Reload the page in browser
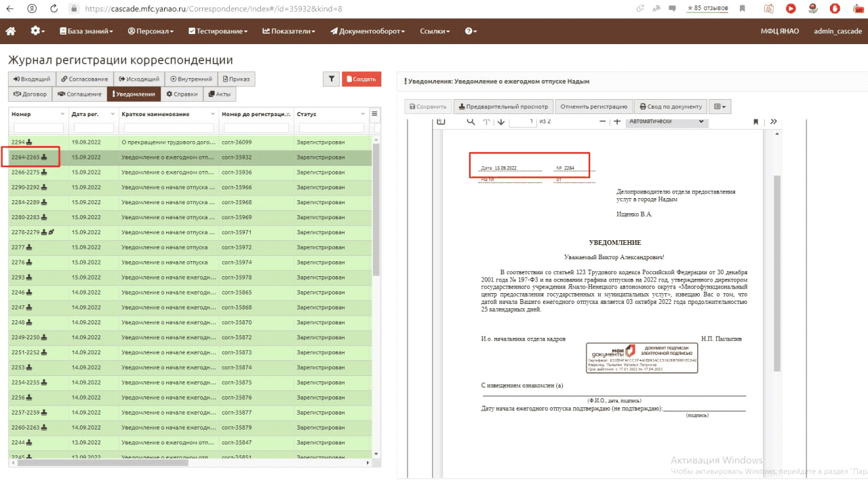This screenshot has height=494, width=868. pos(53,9)
